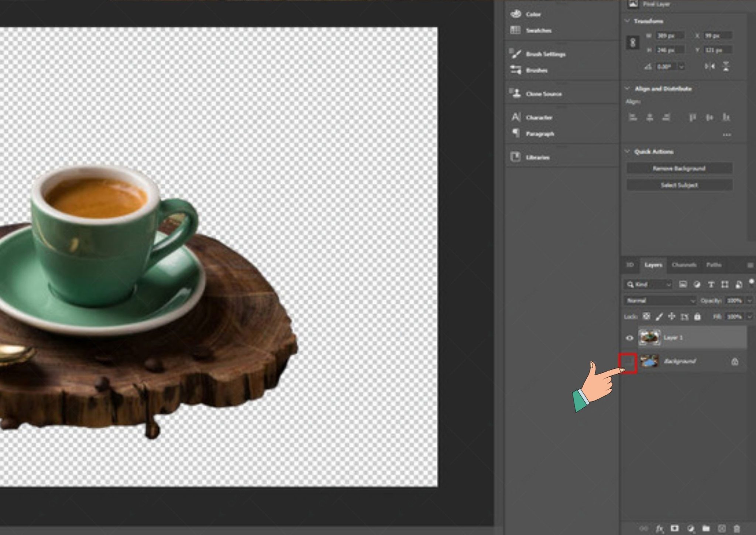Open the Clone Source panel
This screenshot has height=535, width=756.
click(544, 94)
